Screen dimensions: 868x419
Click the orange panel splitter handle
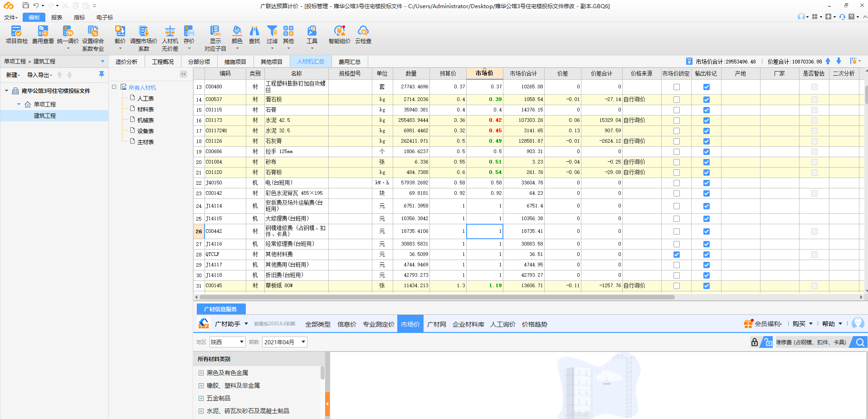click(327, 404)
